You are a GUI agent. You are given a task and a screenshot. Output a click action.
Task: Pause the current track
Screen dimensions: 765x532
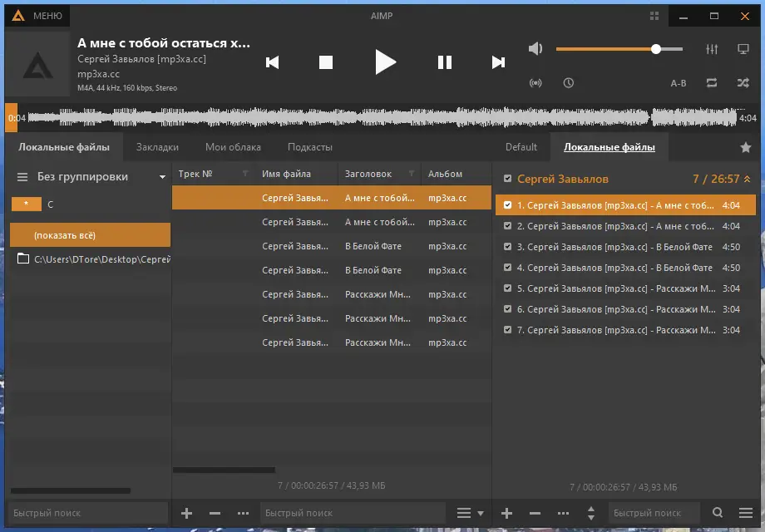(x=445, y=62)
